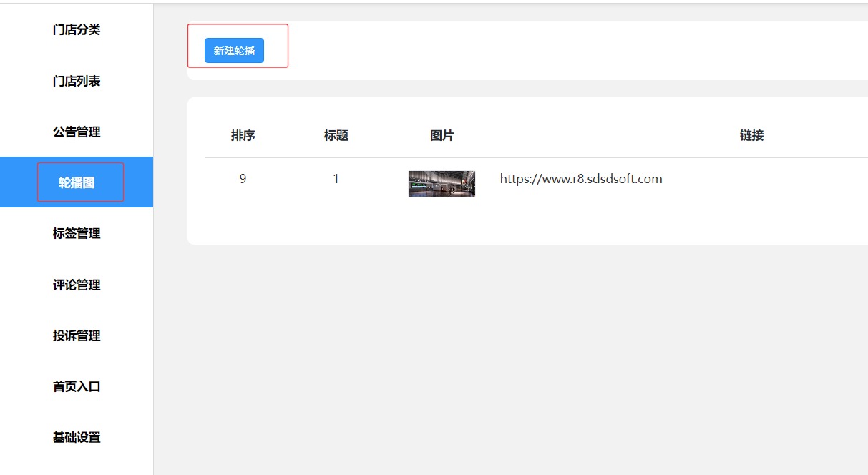The height and width of the screenshot is (475, 868).
Task: Click the 链接 column header
Action: coord(751,136)
